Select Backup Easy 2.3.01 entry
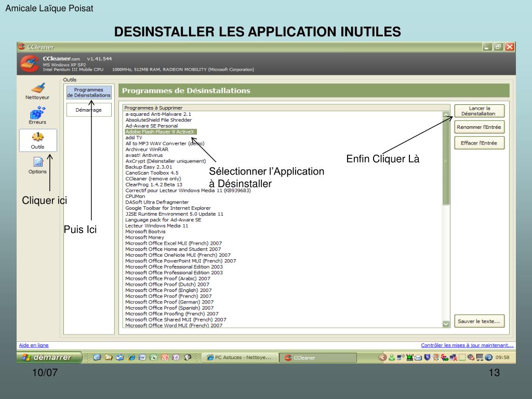The image size is (532, 399). pyautogui.click(x=149, y=167)
